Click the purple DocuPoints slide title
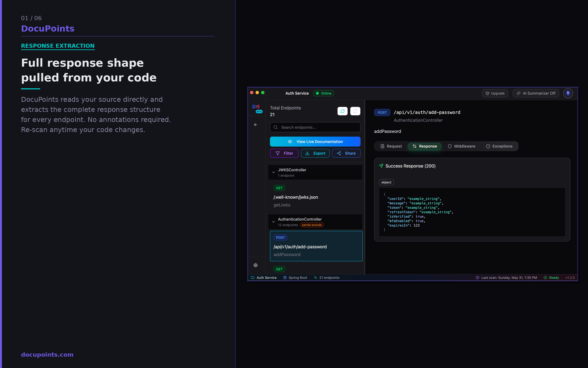 [48, 29]
